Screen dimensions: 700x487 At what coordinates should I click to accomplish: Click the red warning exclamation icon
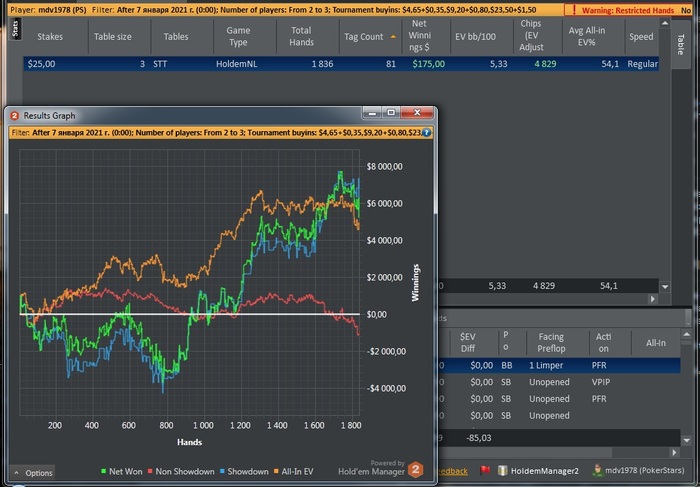[x=574, y=10]
